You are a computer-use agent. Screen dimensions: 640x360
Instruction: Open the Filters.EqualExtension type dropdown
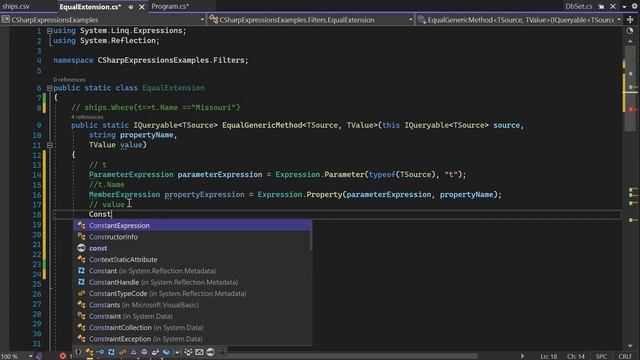(311, 20)
